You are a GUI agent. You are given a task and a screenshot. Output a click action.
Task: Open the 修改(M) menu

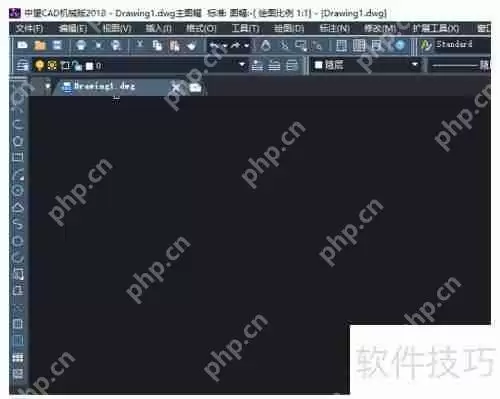coord(380,29)
